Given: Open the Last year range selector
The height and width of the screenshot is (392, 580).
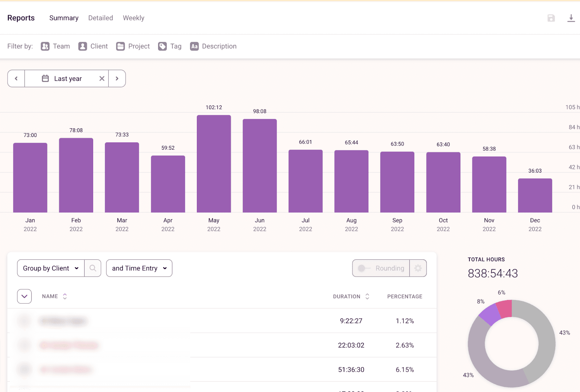Looking at the screenshot, I should pos(67,79).
